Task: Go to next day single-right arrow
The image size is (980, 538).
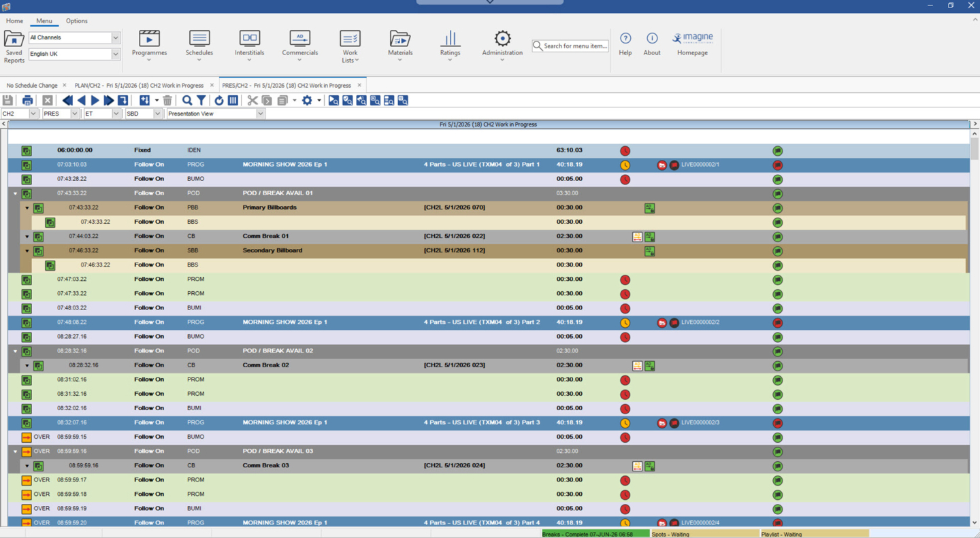Action: point(95,100)
